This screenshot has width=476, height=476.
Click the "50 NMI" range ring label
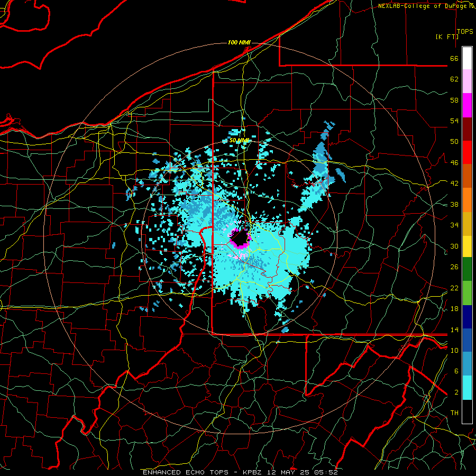(x=239, y=140)
